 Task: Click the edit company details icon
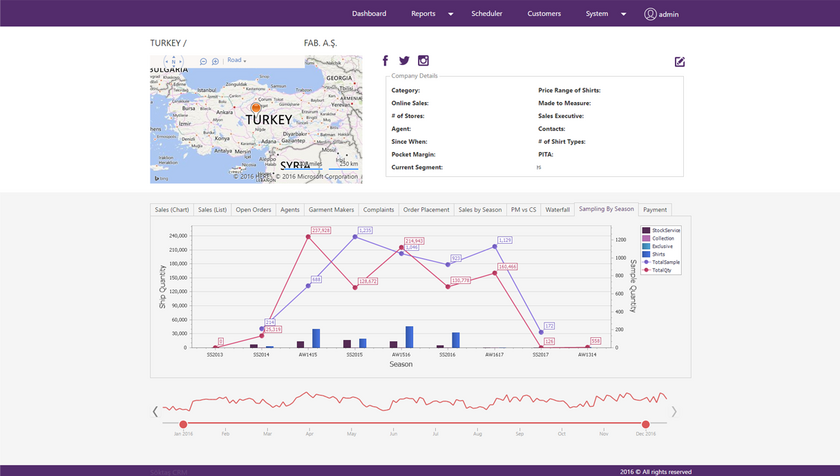(x=680, y=62)
